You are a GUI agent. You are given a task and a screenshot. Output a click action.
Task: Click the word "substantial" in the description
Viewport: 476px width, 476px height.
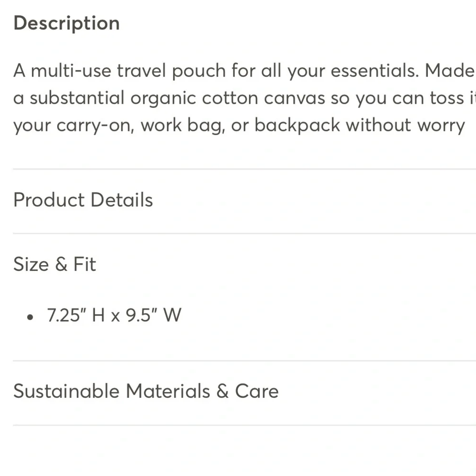(x=77, y=98)
